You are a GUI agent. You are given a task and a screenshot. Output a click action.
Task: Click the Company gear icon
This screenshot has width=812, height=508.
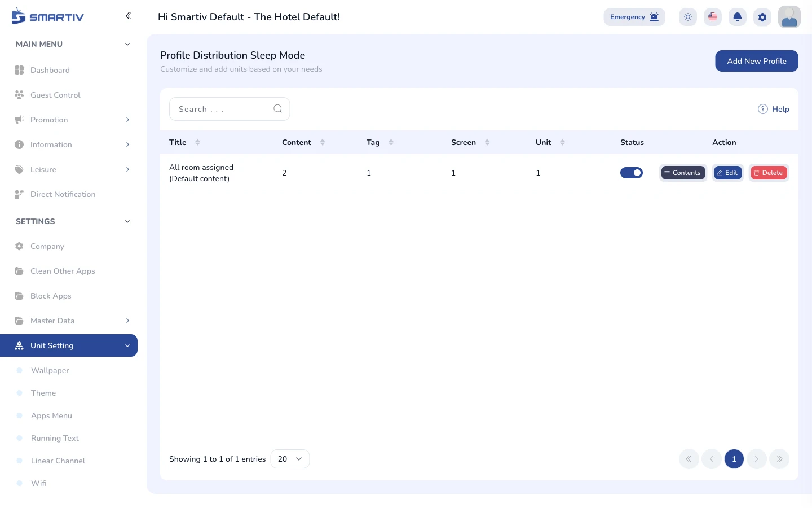[19, 246]
